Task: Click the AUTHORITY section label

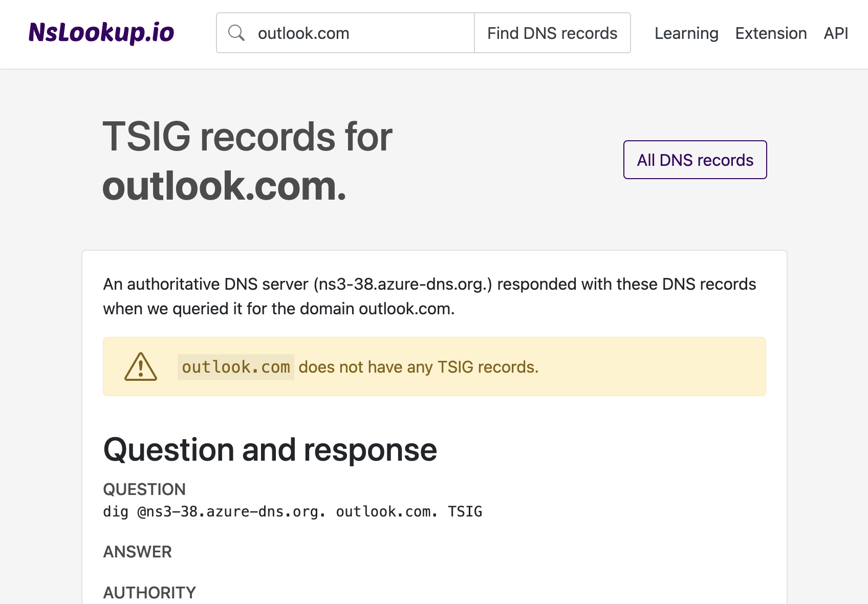Action: pyautogui.click(x=149, y=592)
